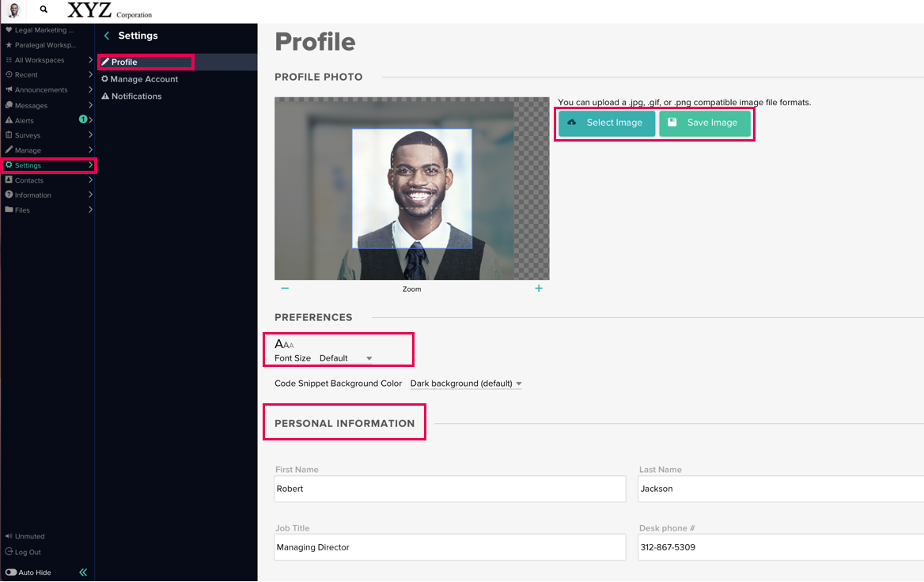This screenshot has width=924, height=582.
Task: Click the user avatar in top bar
Action: 13,10
